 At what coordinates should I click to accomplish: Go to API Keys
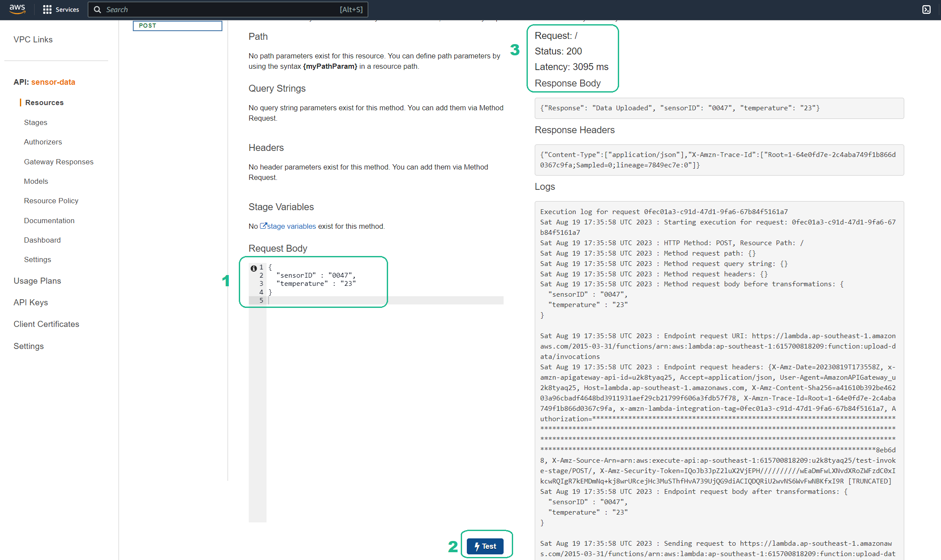tap(31, 302)
